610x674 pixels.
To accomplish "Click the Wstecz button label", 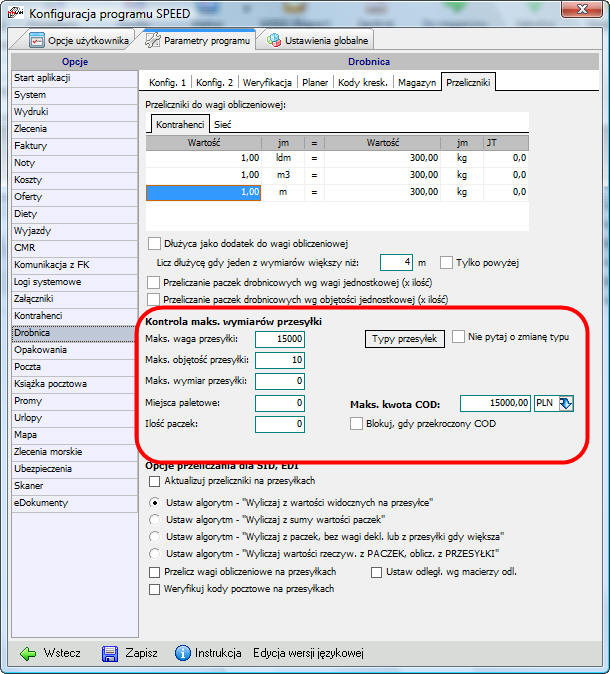I will [x=62, y=653].
